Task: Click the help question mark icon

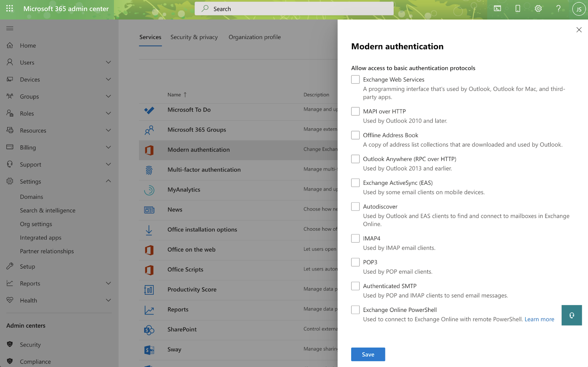Action: [558, 8]
